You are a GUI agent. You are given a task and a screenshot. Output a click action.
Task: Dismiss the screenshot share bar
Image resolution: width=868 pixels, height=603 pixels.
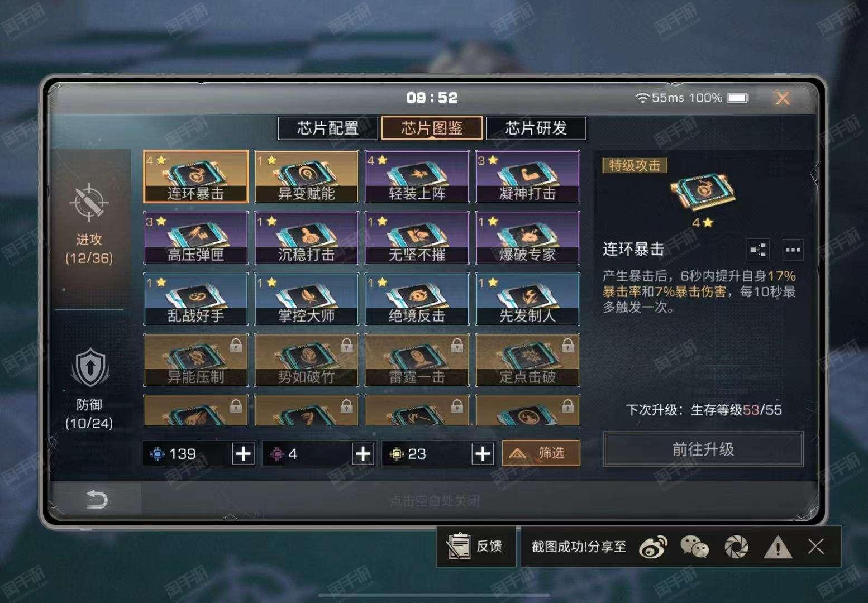click(816, 546)
